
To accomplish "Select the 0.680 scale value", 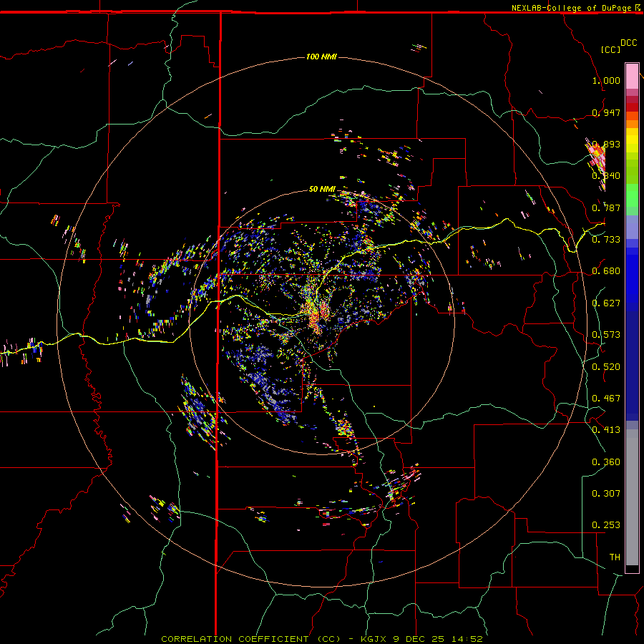I will pos(606,271).
